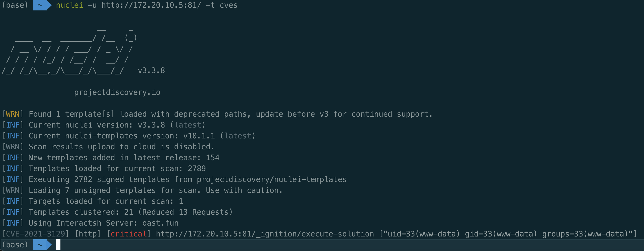The width and height of the screenshot is (644, 251).
Task: Click the nuclei command name
Action: (x=70, y=5)
